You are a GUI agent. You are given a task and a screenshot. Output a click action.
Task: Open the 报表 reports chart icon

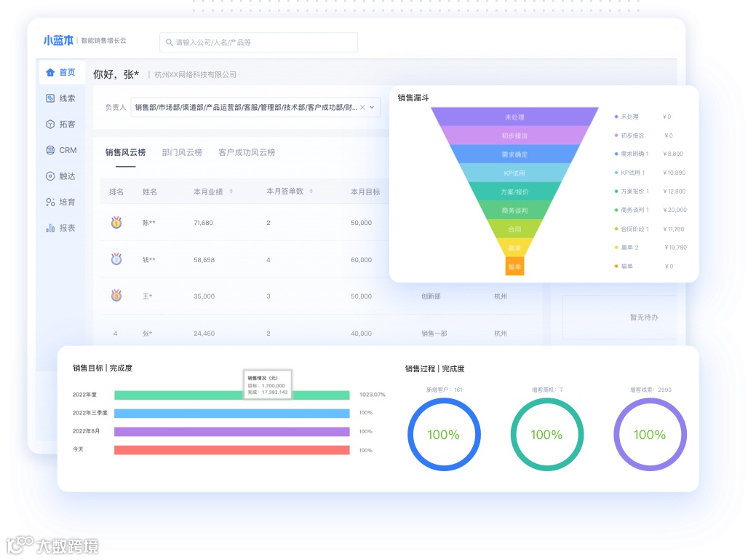pyautogui.click(x=50, y=228)
